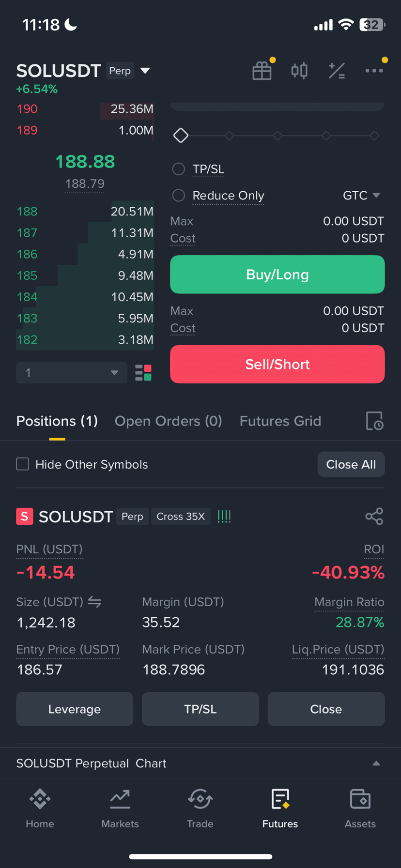401x868 pixels.
Task: Check Hide Other Symbols
Action: coord(23,464)
